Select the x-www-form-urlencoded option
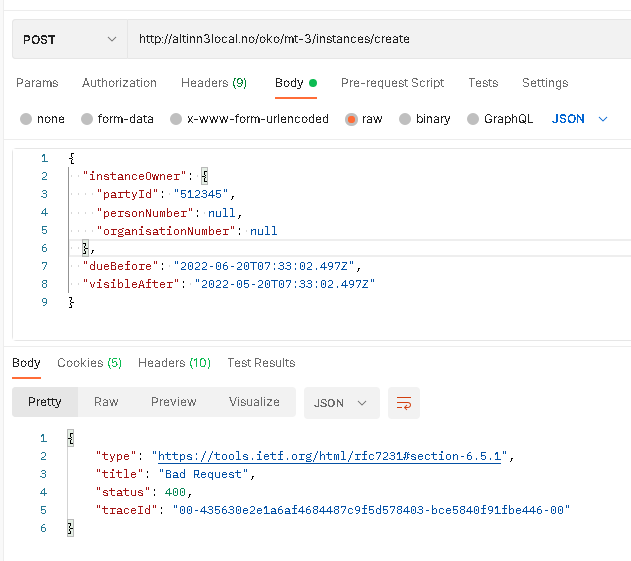 point(249,119)
